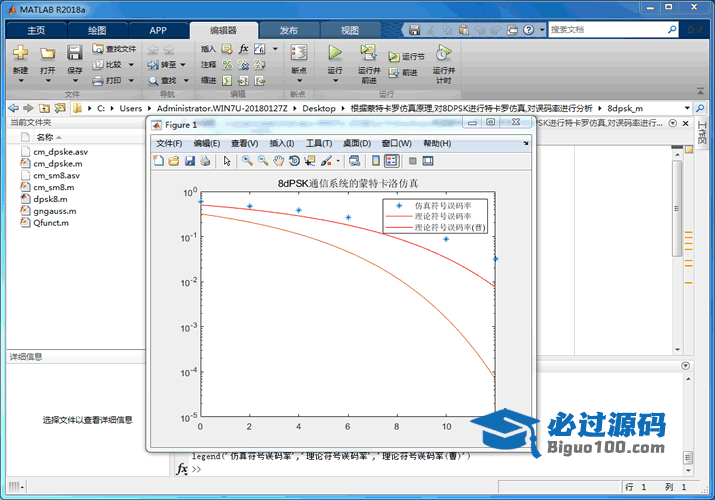Switch to the APP ribbon tab

[158, 31]
